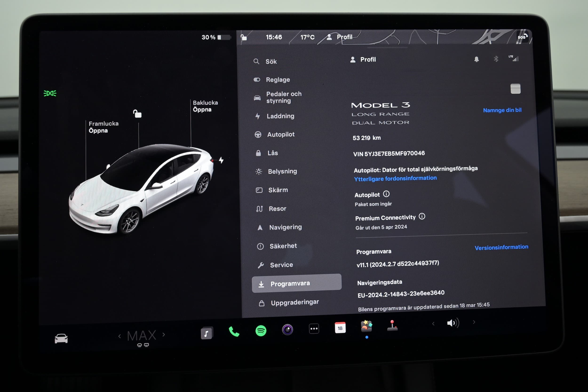
Task: Open the Lås menu
Action: [266, 153]
